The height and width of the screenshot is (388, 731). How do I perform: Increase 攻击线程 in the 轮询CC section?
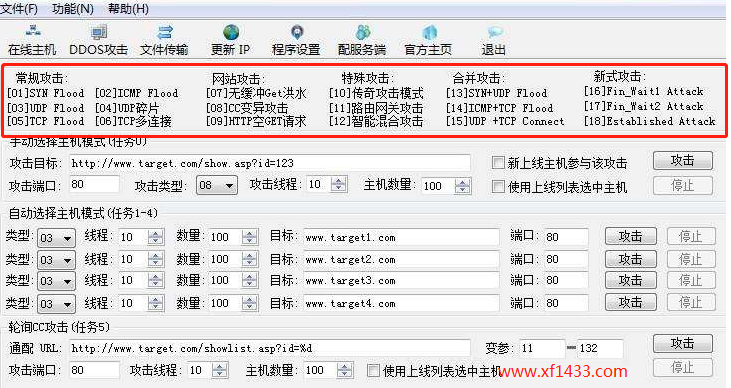click(220, 367)
